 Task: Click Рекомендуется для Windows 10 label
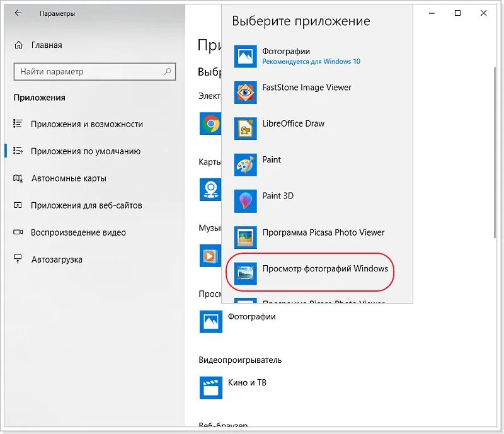[x=311, y=61]
